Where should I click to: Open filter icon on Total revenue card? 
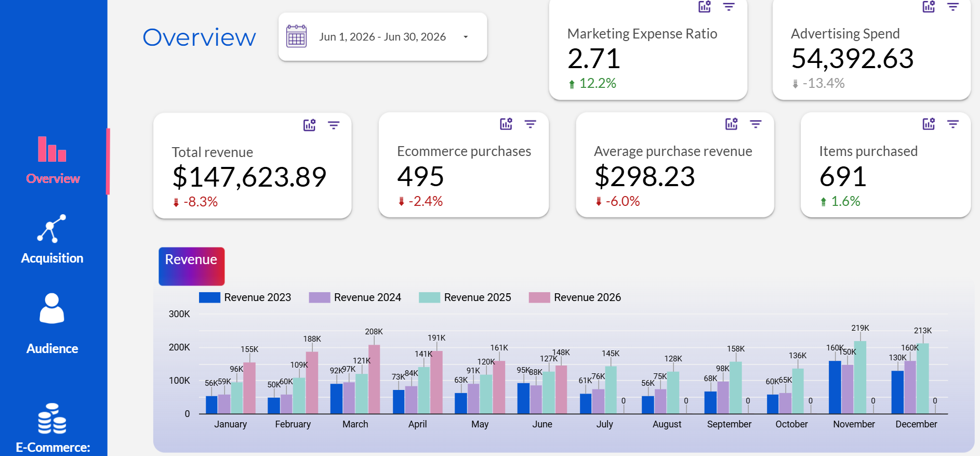334,125
